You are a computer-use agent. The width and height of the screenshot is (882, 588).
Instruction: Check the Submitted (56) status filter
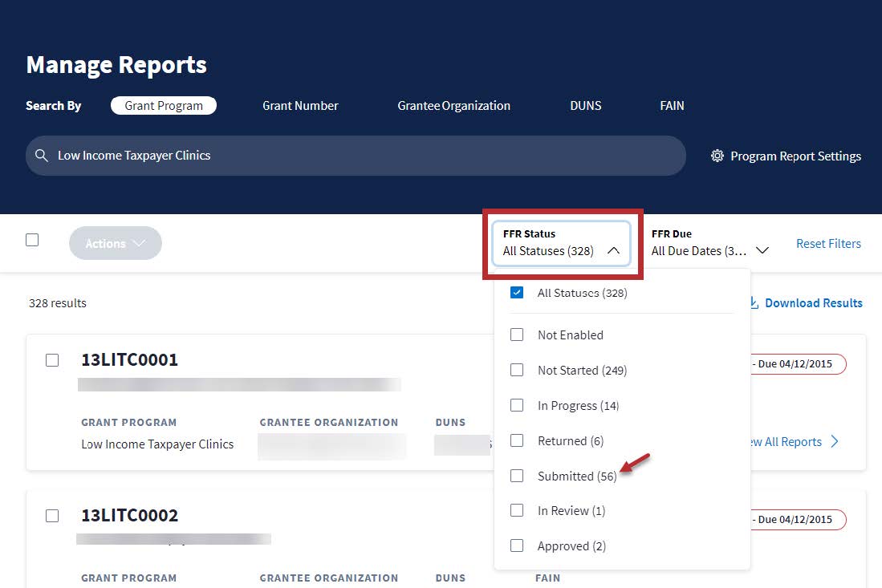point(517,476)
